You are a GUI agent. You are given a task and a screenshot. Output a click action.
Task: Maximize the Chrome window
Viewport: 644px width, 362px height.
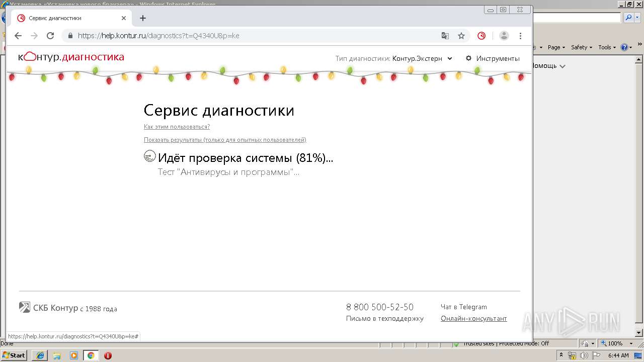click(x=504, y=10)
